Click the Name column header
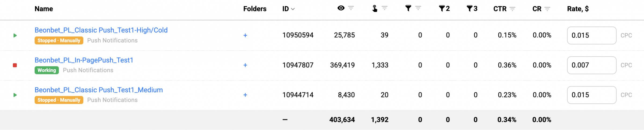644x130 pixels. coord(44,9)
